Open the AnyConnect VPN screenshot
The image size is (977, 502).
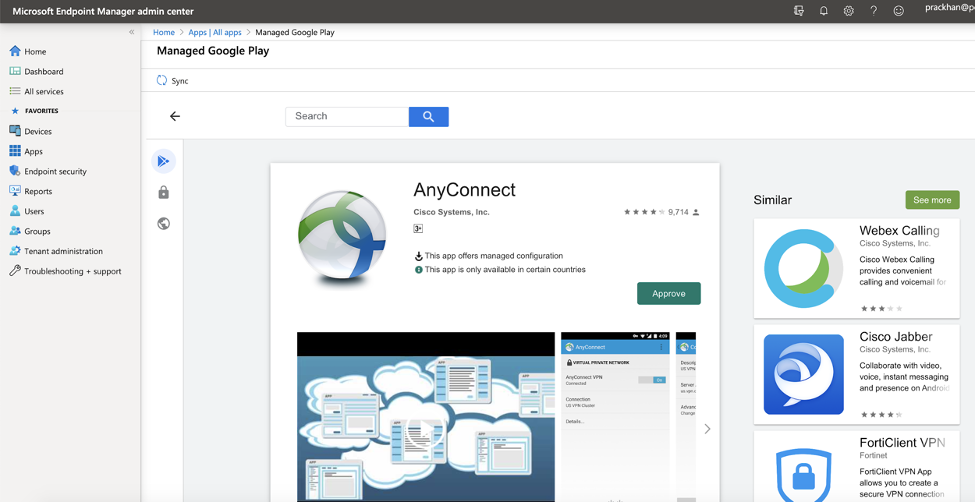coord(615,417)
